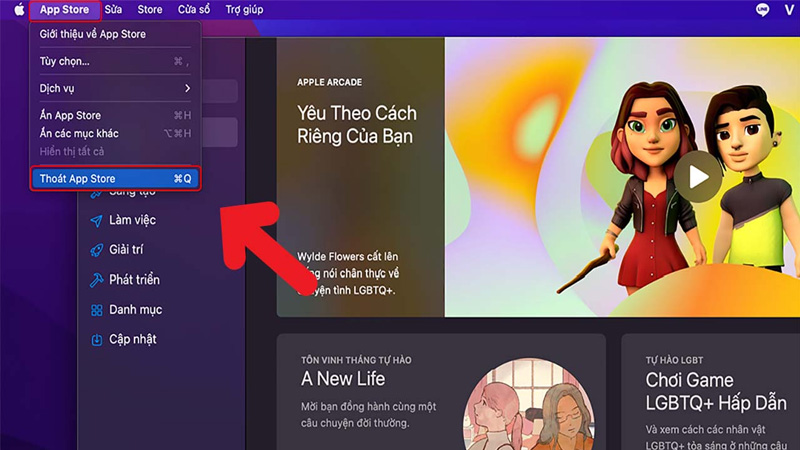
Task: Click the LINE icon in menu bar
Action: (762, 10)
